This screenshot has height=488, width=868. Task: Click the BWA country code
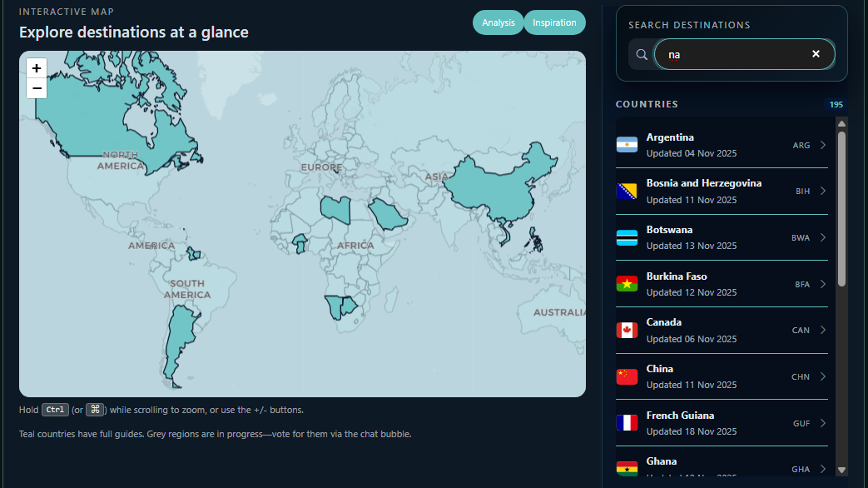pos(801,237)
